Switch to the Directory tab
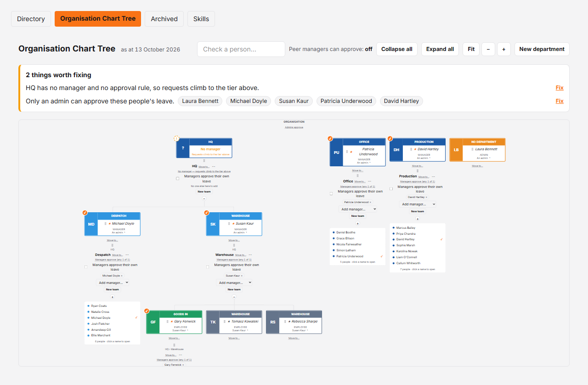Image resolution: width=588 pixels, height=385 pixels. [31, 19]
